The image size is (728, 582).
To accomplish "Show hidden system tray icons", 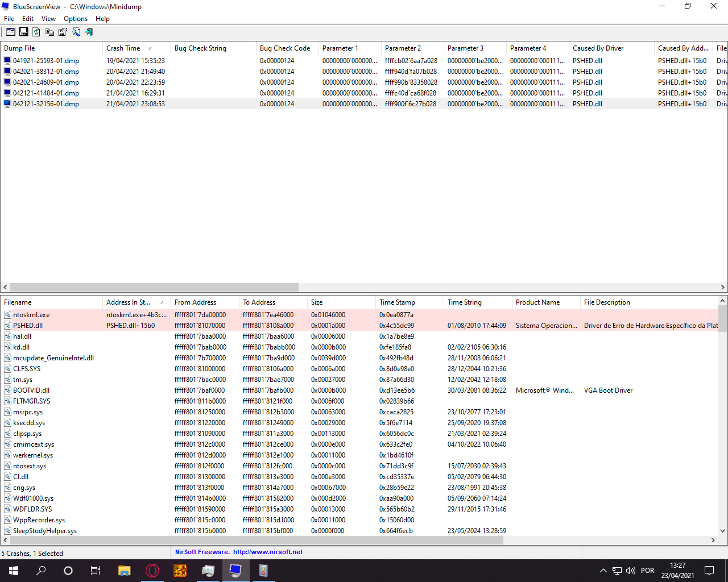I will coord(603,571).
